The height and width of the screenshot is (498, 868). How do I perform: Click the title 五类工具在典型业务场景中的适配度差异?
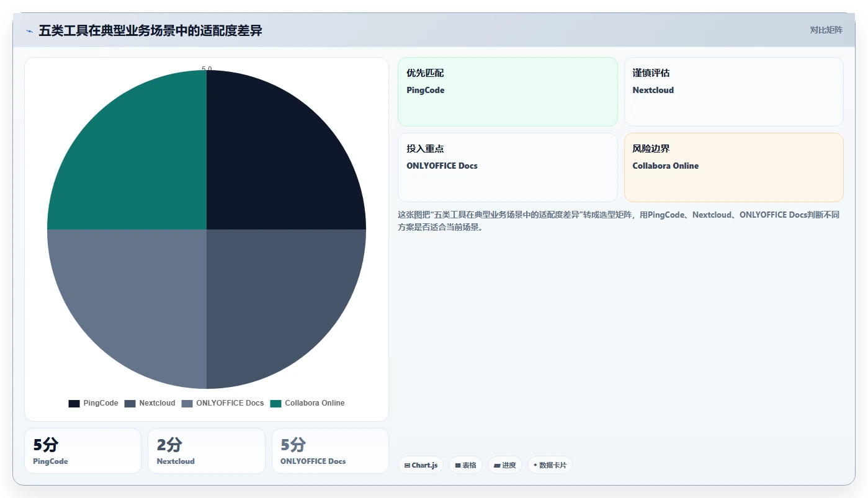click(150, 30)
